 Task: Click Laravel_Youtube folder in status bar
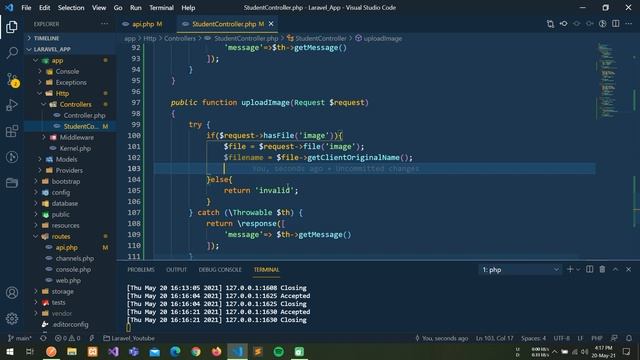(x=129, y=338)
